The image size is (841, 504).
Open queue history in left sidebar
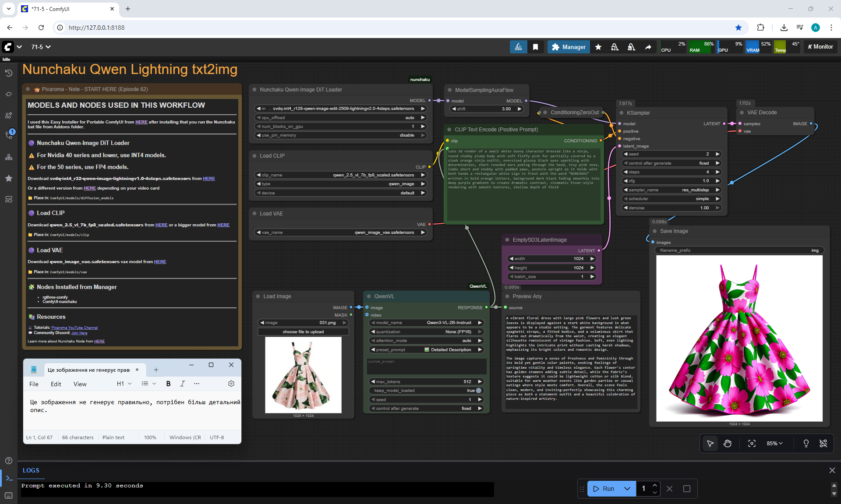coord(9,73)
